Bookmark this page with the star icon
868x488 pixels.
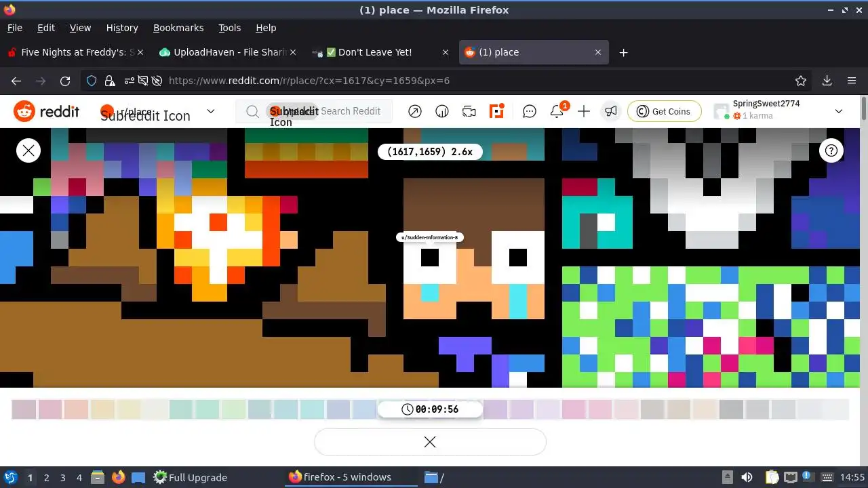tap(801, 81)
